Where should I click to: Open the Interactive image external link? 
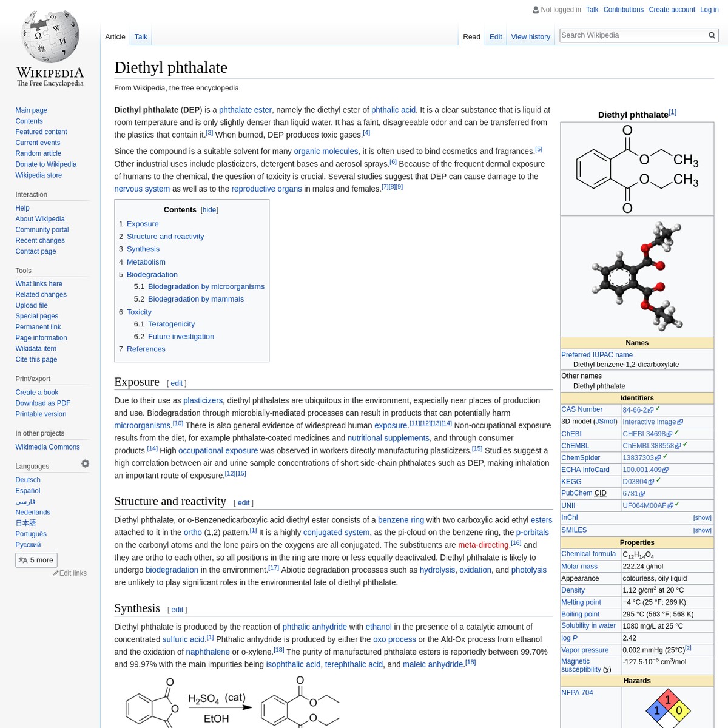click(649, 422)
